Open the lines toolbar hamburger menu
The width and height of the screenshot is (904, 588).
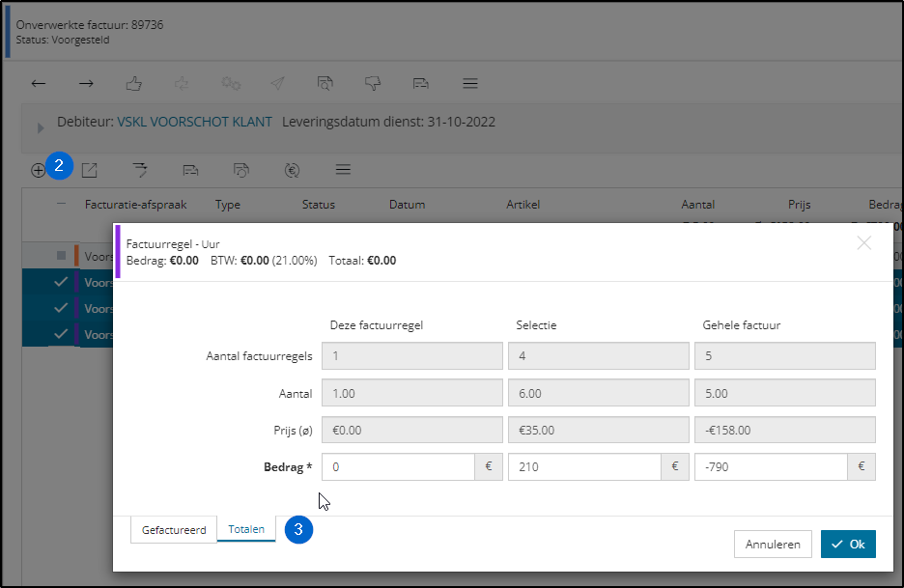click(343, 170)
